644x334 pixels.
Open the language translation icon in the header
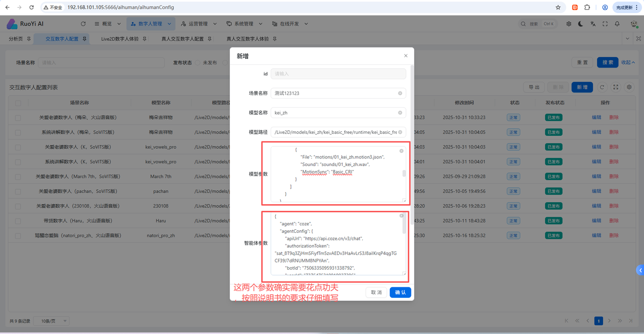tap(593, 24)
